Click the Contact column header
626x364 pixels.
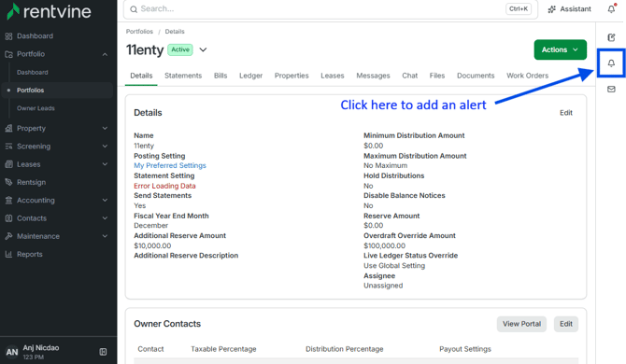click(x=150, y=349)
